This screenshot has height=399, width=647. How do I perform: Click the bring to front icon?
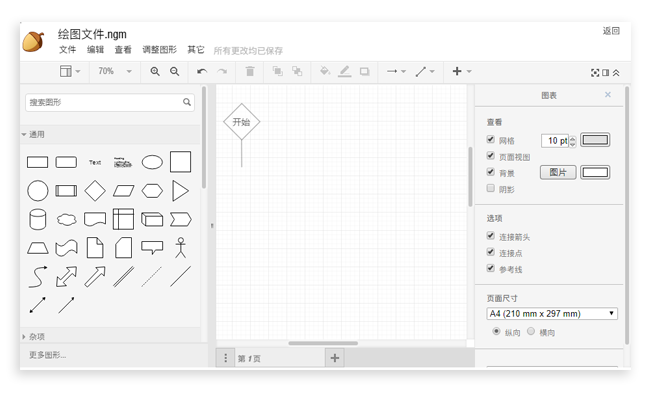(278, 71)
